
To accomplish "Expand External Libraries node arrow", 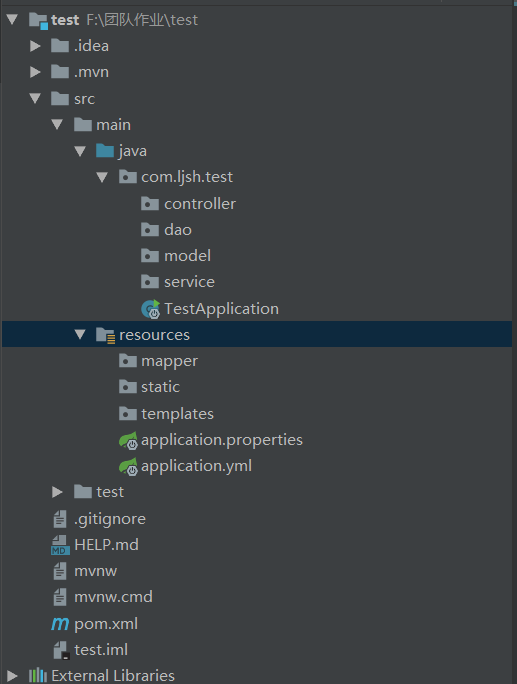I will point(12,676).
